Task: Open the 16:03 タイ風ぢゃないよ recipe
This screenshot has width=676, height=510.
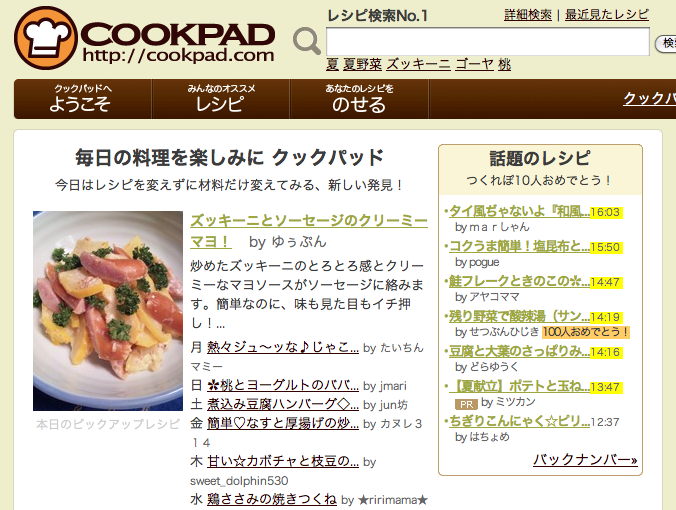Action: click(x=519, y=211)
